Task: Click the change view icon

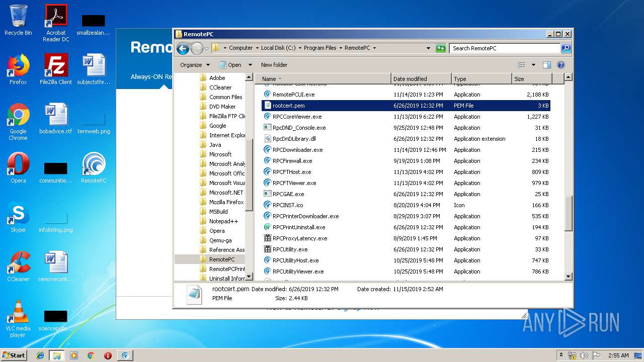Action: (x=521, y=65)
